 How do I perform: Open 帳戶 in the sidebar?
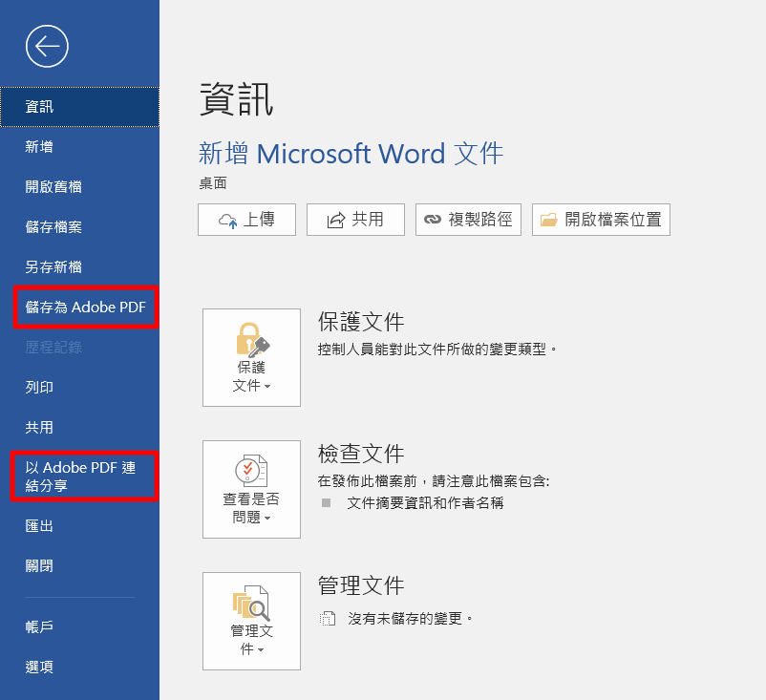(x=79, y=626)
